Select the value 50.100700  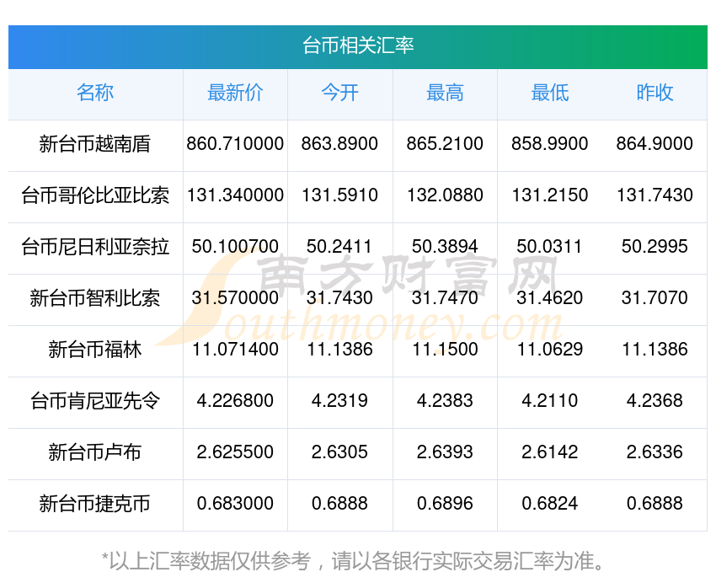tap(235, 247)
